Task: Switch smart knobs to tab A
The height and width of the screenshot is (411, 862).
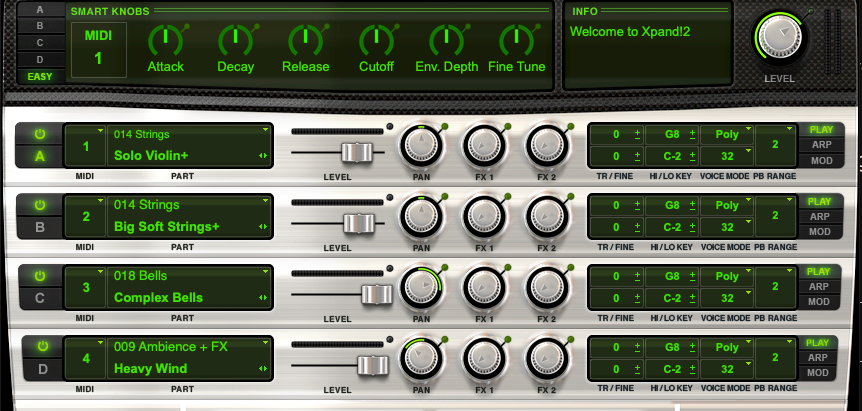Action: pyautogui.click(x=40, y=10)
